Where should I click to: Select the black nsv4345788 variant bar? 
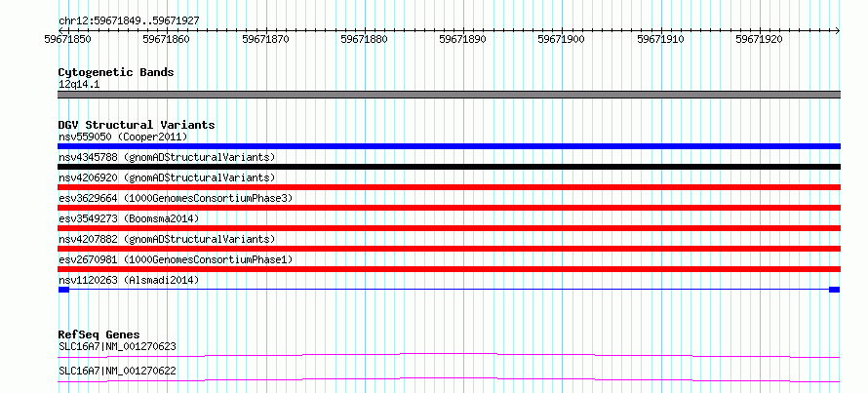pos(449,167)
